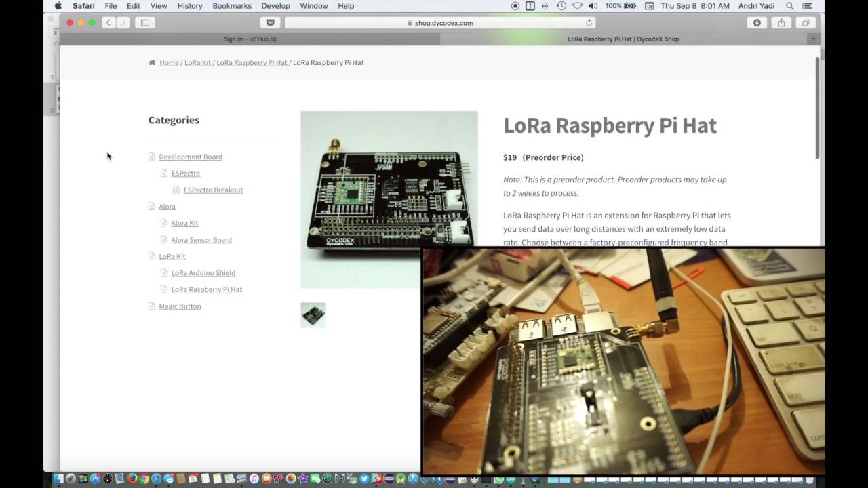
Task: Open Launchpad from the Dock
Action: (71, 479)
